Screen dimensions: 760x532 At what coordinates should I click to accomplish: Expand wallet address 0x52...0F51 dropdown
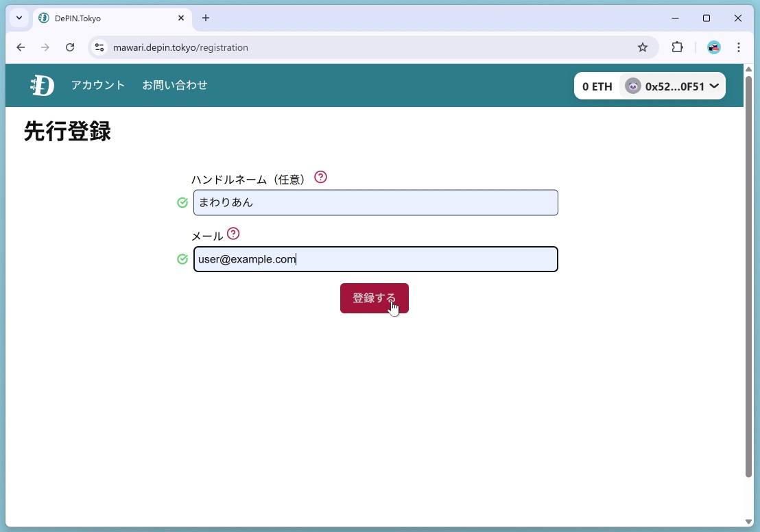coord(713,86)
